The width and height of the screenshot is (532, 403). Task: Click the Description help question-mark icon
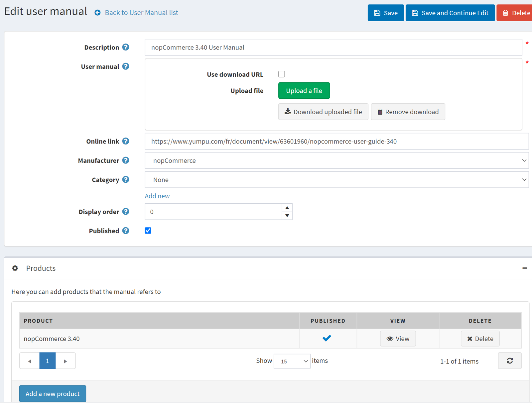(126, 47)
